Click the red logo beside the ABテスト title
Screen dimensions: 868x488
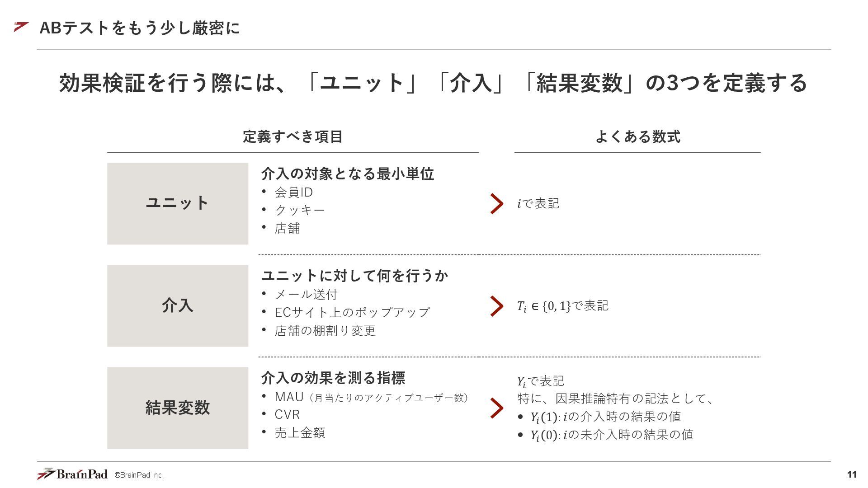[21, 27]
